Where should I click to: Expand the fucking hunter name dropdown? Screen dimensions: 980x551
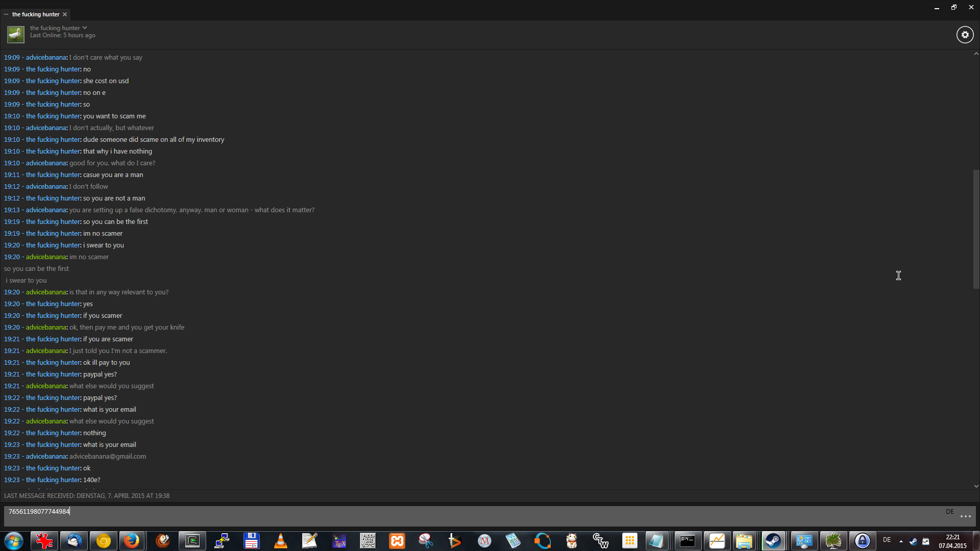coord(85,28)
